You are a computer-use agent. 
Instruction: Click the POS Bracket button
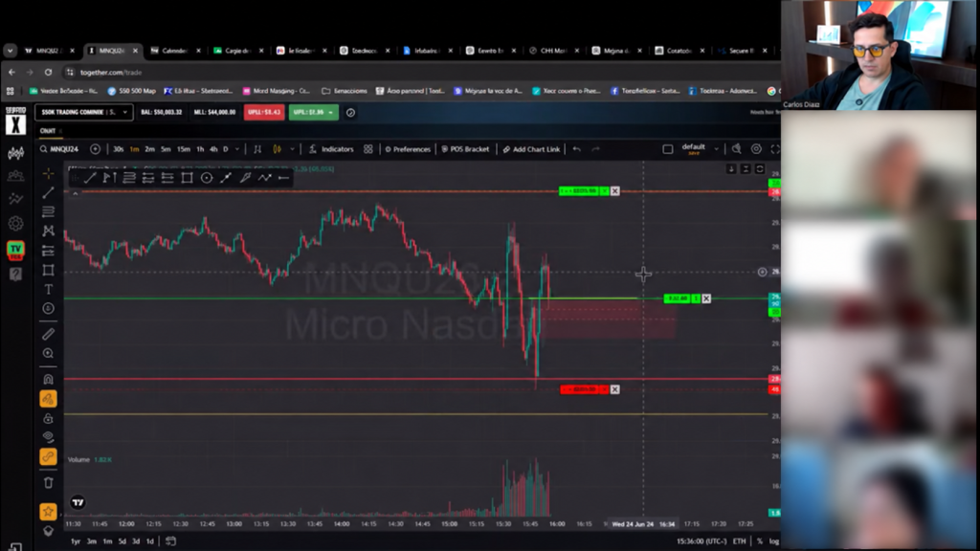click(x=466, y=149)
